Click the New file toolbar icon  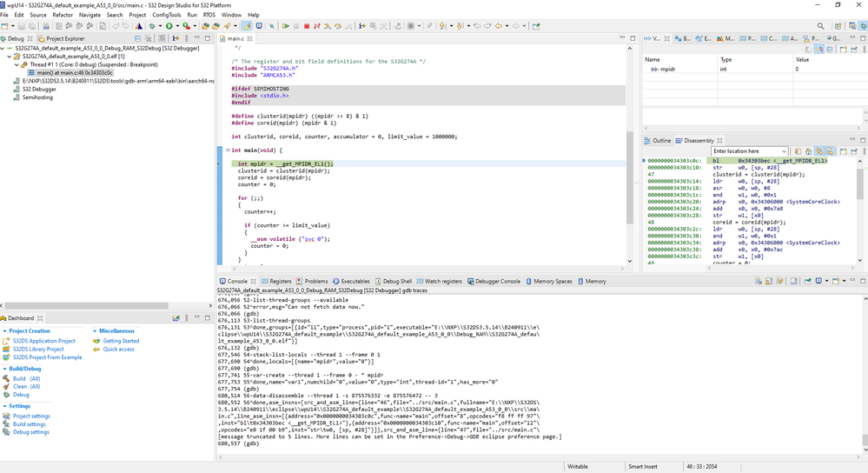click(5, 26)
